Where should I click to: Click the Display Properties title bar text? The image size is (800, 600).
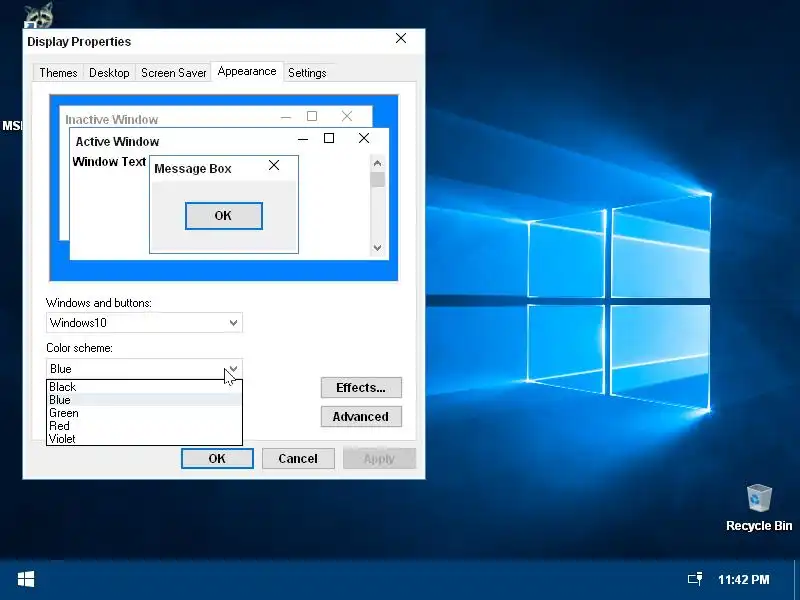(x=79, y=41)
